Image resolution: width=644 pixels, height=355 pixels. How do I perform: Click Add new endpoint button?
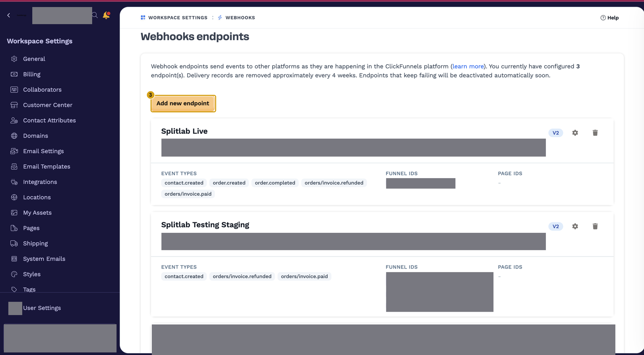click(183, 103)
